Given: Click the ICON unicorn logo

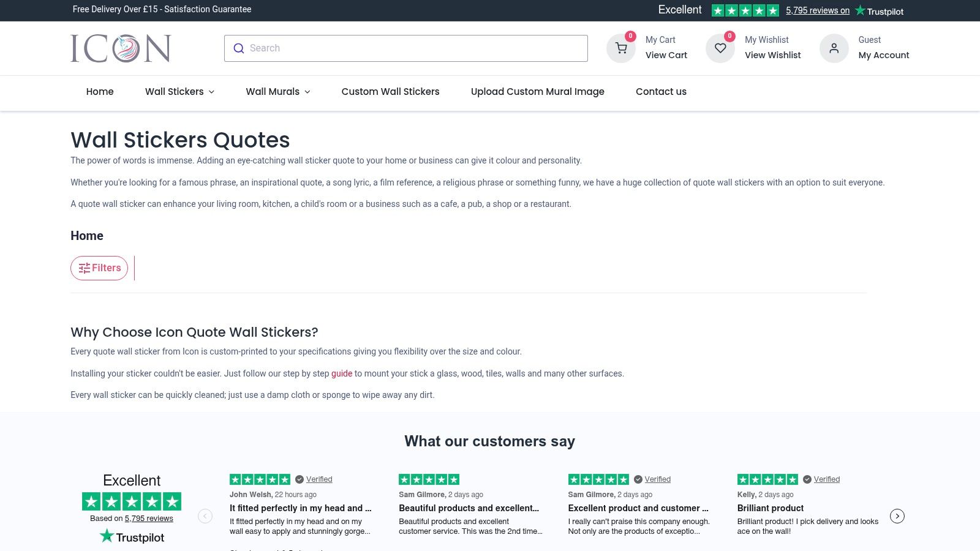Looking at the screenshot, I should click(x=121, y=48).
